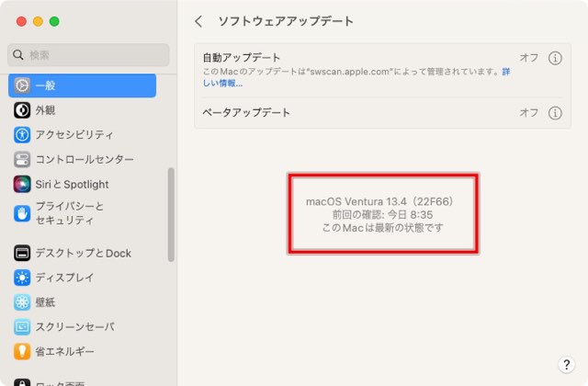This screenshot has width=588, height=386.
Task: Click the 前回の確認: 今日 8:35 text
Action: point(382,214)
